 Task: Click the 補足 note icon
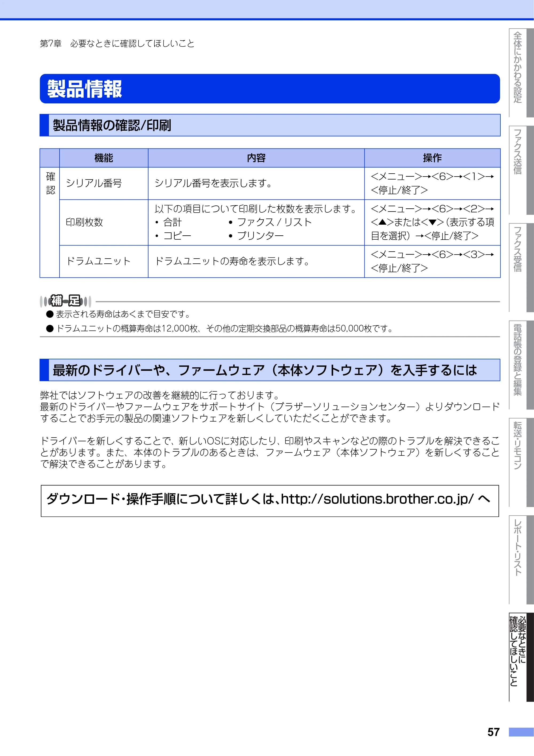click(x=65, y=301)
